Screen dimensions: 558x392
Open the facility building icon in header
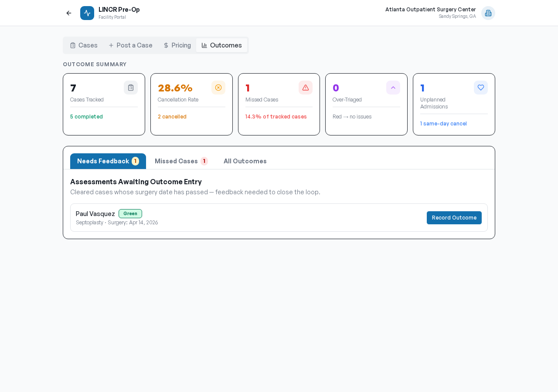(x=488, y=13)
